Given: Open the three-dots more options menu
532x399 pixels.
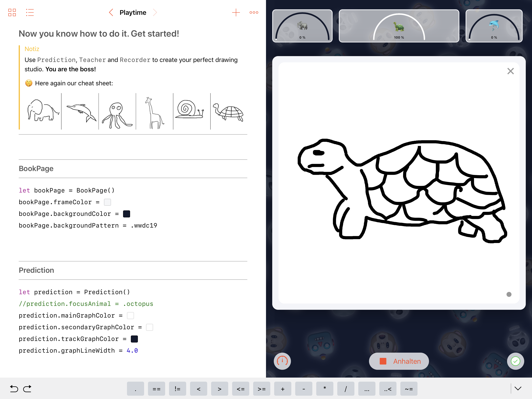Looking at the screenshot, I should click(x=254, y=12).
